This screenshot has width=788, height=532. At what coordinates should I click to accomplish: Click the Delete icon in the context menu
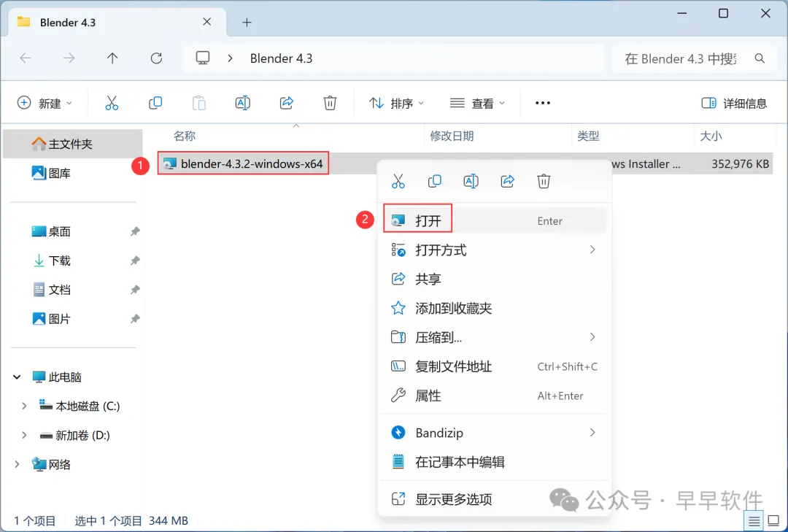544,181
